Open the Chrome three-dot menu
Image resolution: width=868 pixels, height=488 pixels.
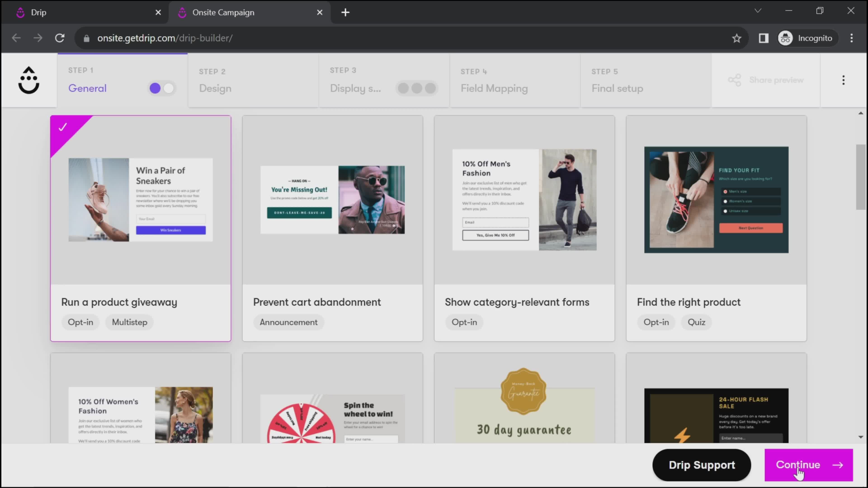click(851, 38)
